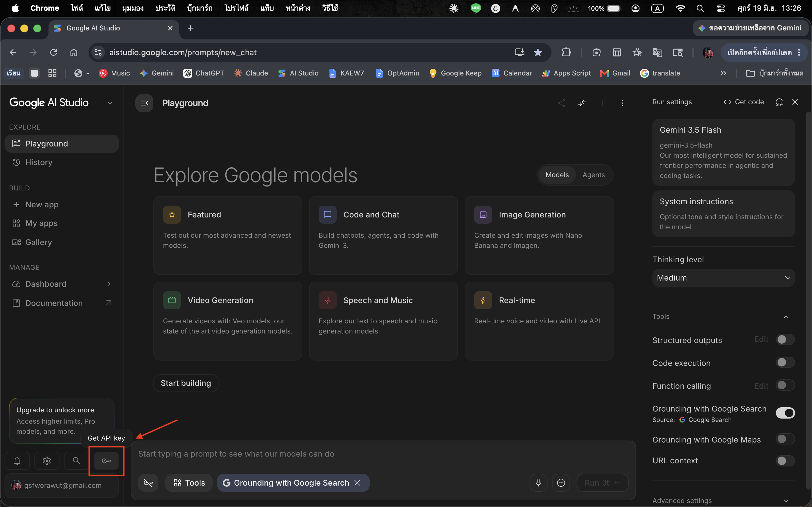Click the share icon beside Playground title
Image resolution: width=812 pixels, height=507 pixels.
pyautogui.click(x=561, y=103)
